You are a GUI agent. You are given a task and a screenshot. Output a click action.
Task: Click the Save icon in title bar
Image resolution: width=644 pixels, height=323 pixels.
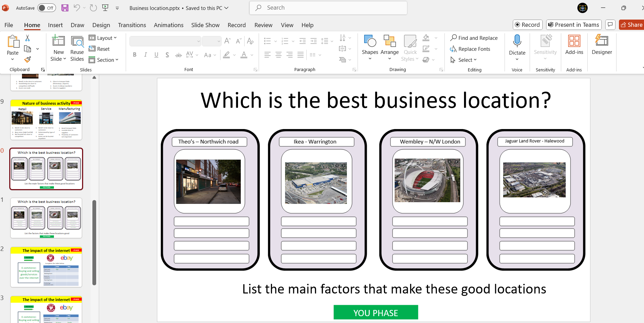click(65, 8)
